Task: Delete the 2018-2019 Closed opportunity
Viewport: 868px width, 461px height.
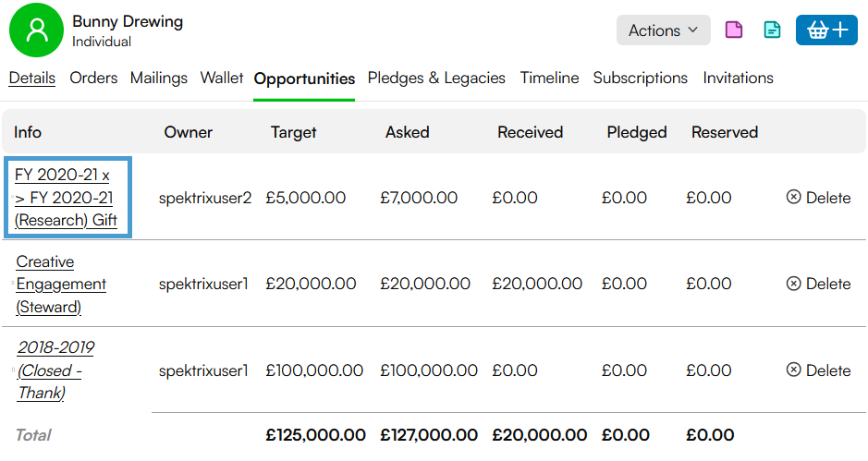Action: [818, 370]
